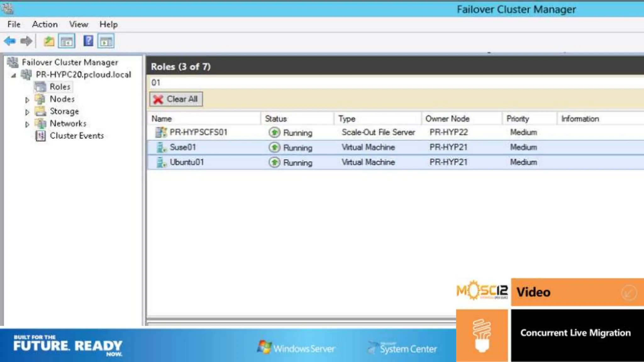
Task: Open Help via blue question mark icon
Action: pos(88,41)
